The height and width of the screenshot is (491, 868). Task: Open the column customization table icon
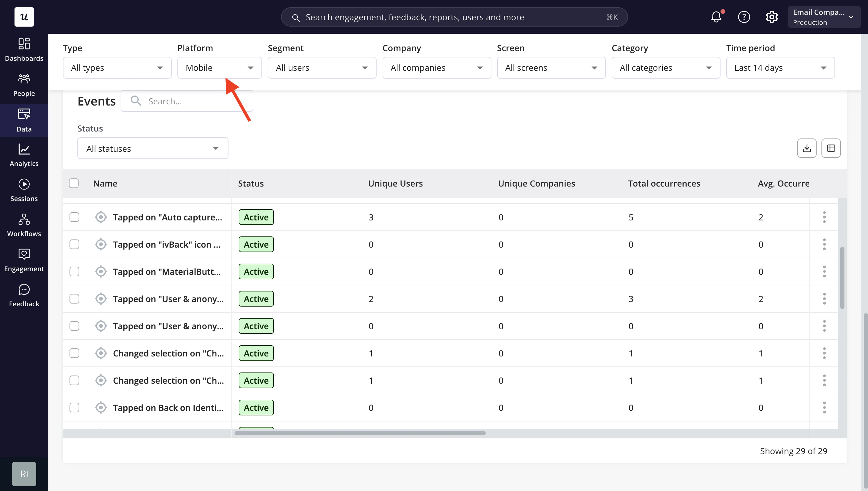pos(831,148)
